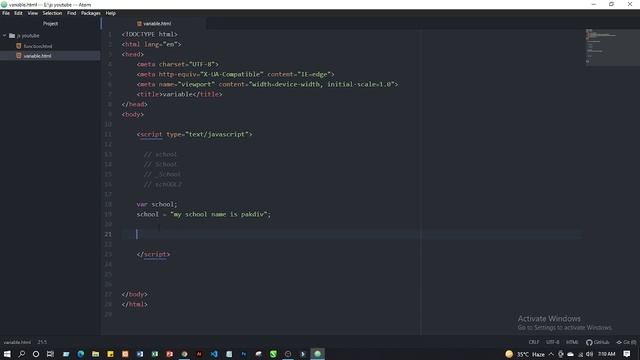The image size is (640, 360).
Task: Open the File menu
Action: pyautogui.click(x=6, y=13)
